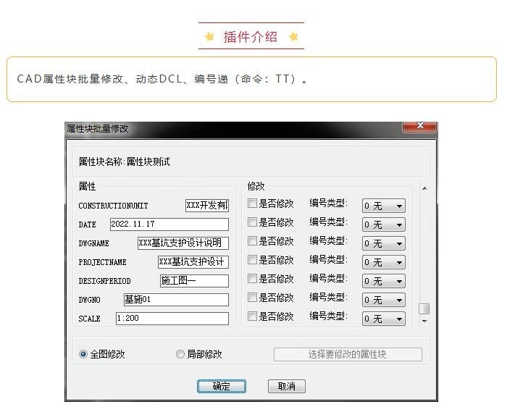Click the DATE field showing 2022.11.17

pyautogui.click(x=169, y=224)
